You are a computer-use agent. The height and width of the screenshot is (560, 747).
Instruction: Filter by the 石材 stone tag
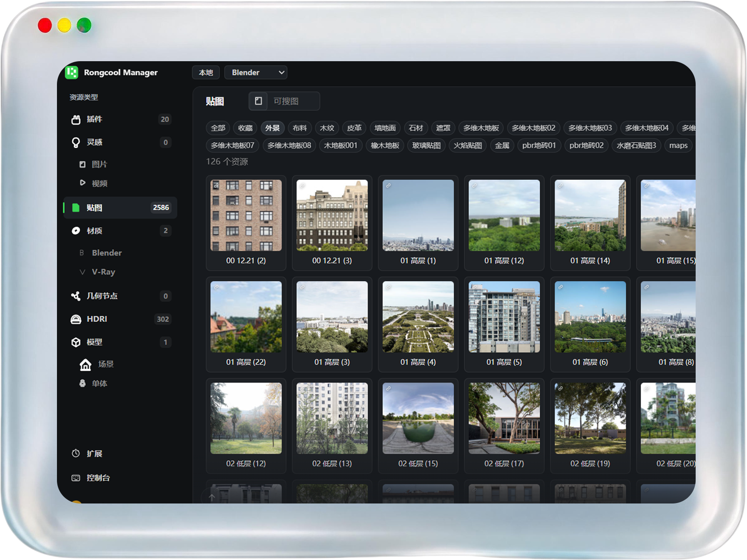(416, 128)
